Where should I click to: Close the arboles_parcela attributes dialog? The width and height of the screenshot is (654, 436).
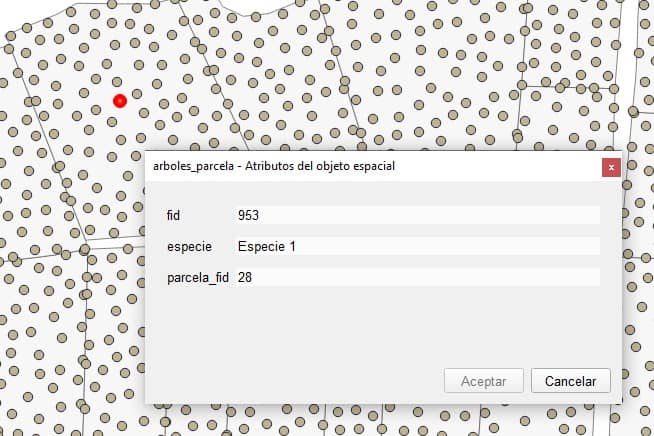coord(611,167)
